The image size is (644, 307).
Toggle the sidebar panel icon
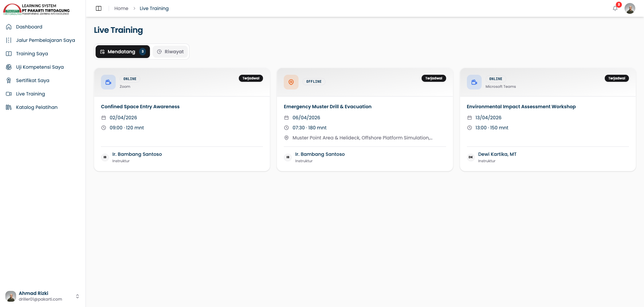(x=99, y=8)
